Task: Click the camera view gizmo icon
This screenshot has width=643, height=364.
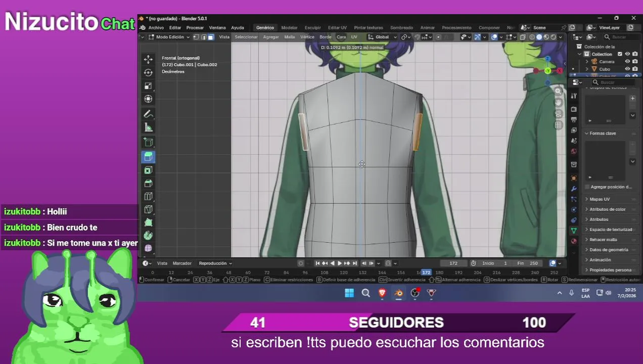Action: point(558,114)
